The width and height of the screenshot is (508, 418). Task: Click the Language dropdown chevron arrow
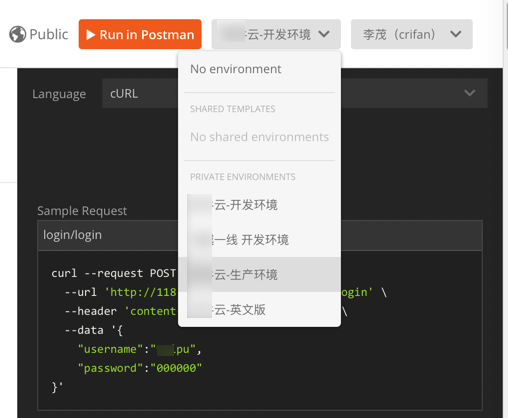470,93
